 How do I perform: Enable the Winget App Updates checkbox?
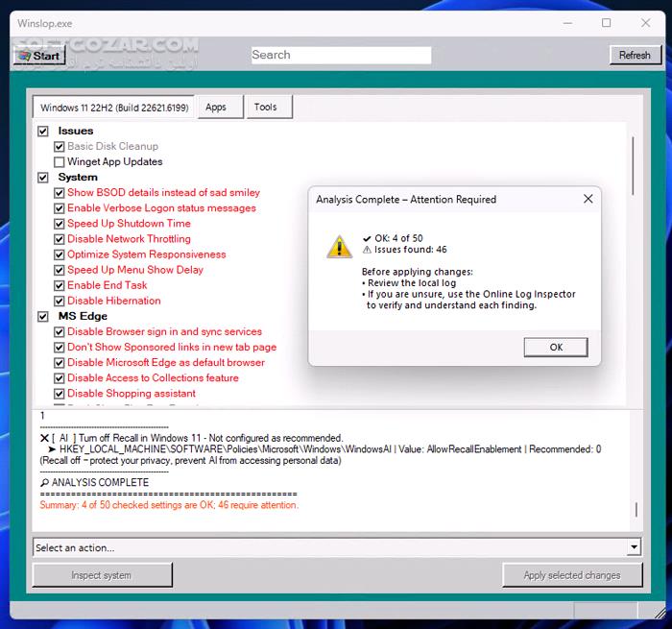tap(60, 162)
